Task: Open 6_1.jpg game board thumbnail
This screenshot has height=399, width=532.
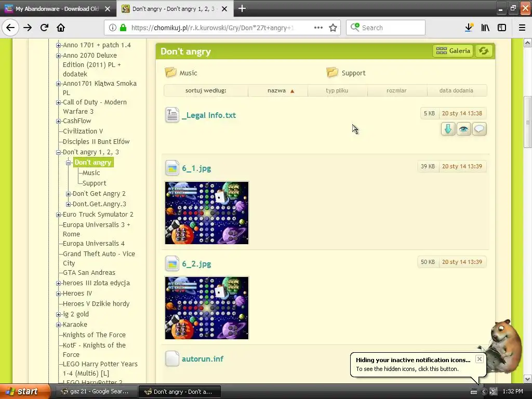Action: pyautogui.click(x=207, y=212)
